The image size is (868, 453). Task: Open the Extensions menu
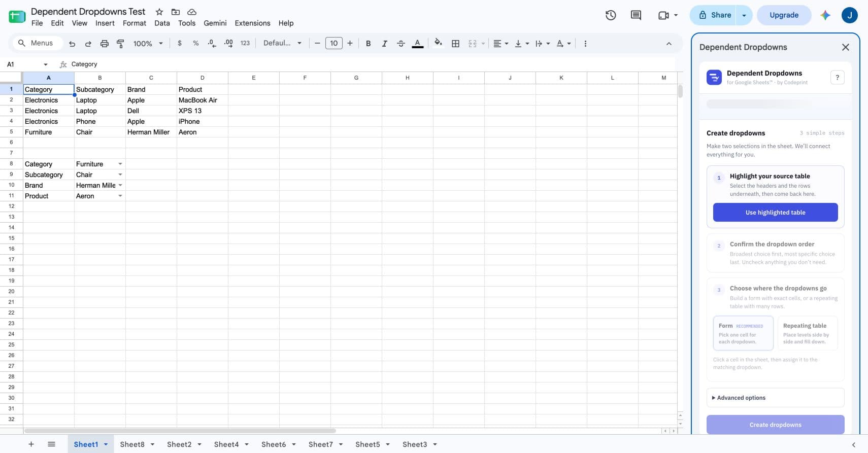(252, 23)
